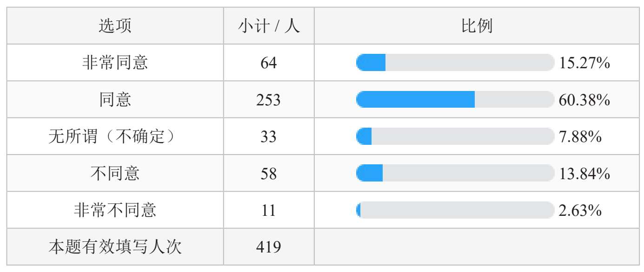The image size is (644, 272).
Task: Click the 2.63% progress bar
Action: (x=455, y=210)
